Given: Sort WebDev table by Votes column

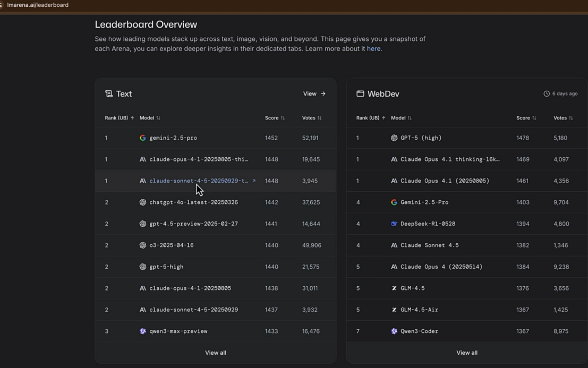Looking at the screenshot, I should pos(563,118).
